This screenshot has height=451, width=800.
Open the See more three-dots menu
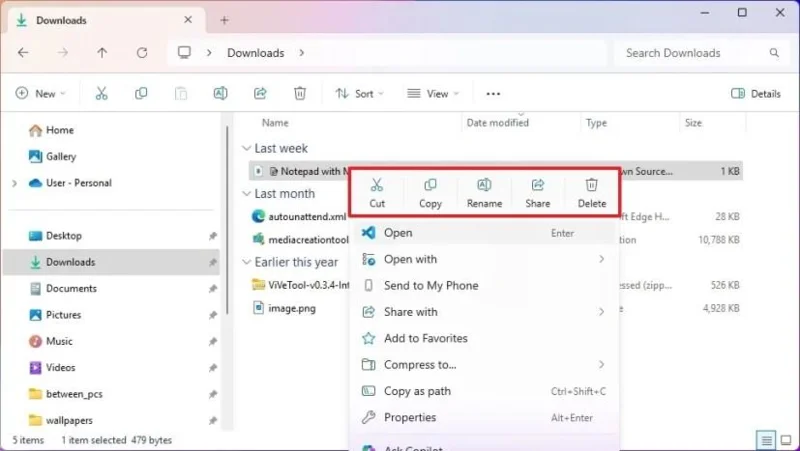493,94
